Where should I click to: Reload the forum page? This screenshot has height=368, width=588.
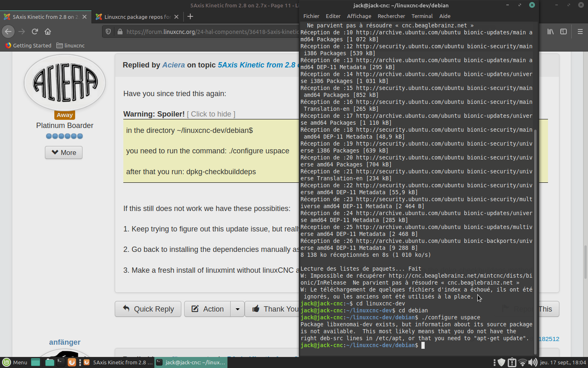coord(35,31)
